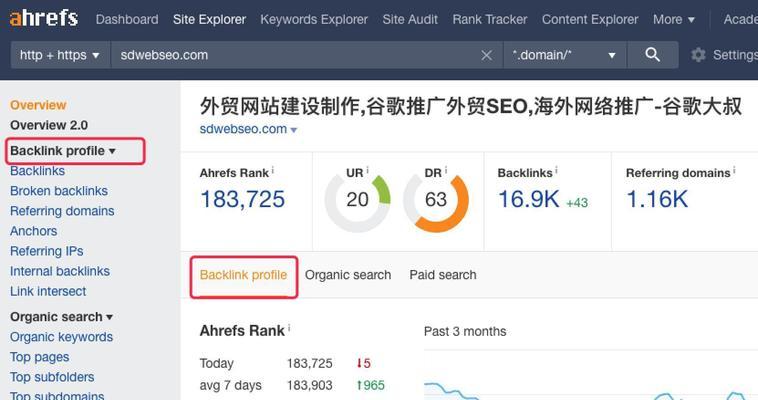758x400 pixels.
Task: Click the Backlinks count 16.9K
Action: point(528,199)
